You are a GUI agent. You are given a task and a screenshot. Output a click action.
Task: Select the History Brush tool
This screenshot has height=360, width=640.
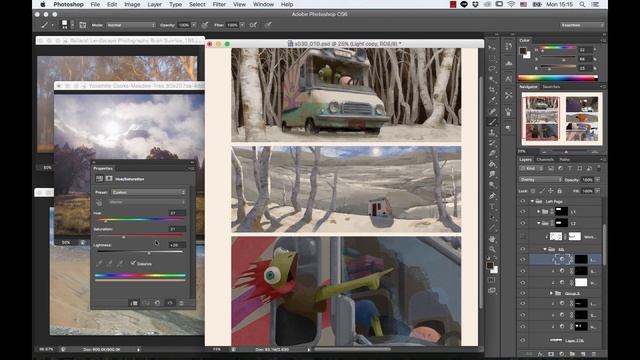492,143
